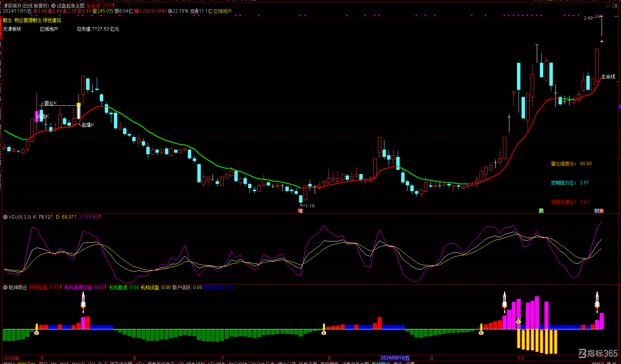This screenshot has width=621, height=364.
Task: Click the 机构撤退 0.00 readout
Action: tap(124, 287)
